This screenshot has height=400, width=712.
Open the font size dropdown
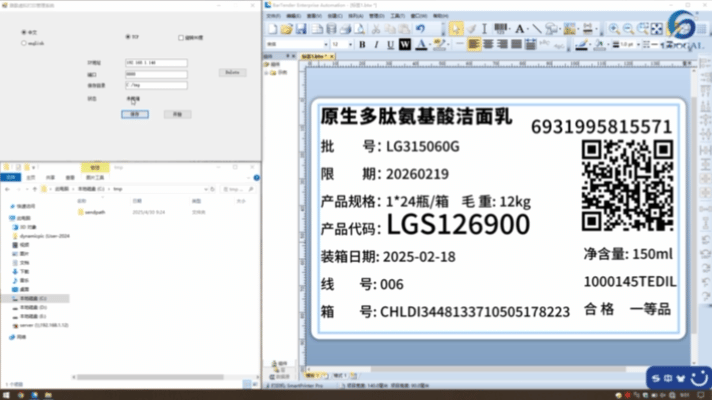[350, 45]
